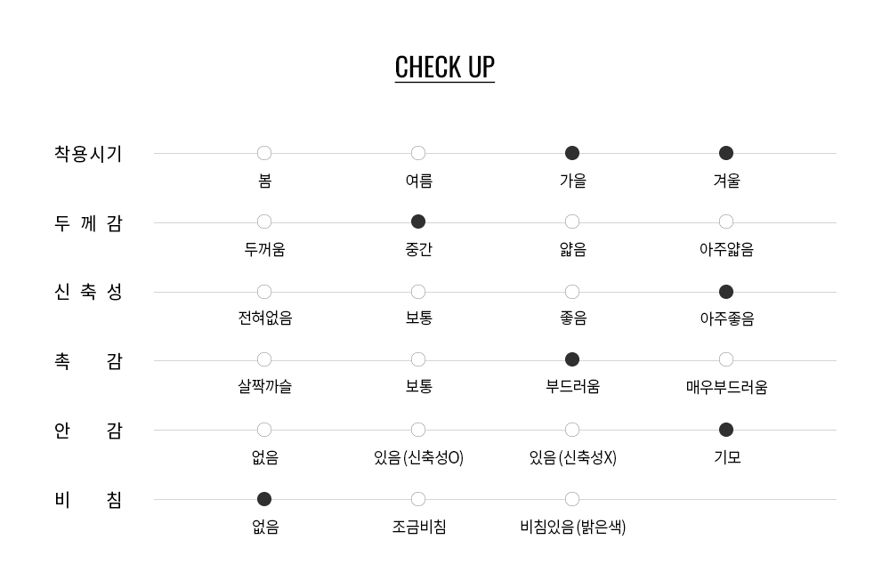Click the filled 가을 circle
The image size is (890, 588).
click(572, 153)
